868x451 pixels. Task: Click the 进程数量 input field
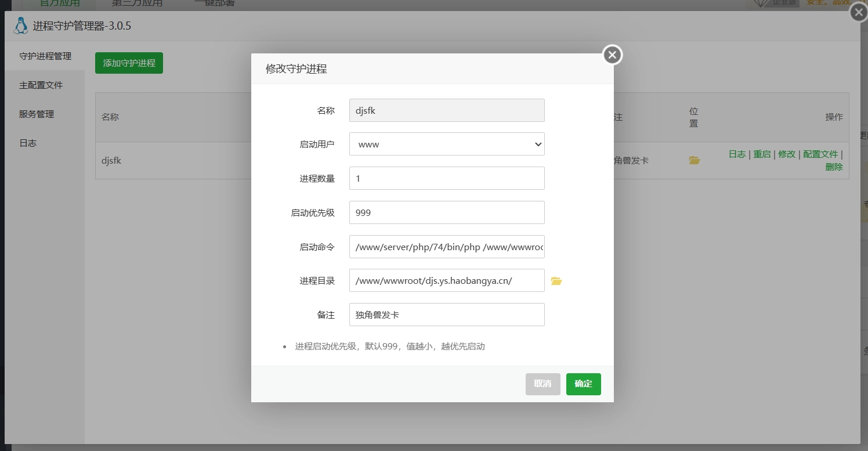click(447, 178)
